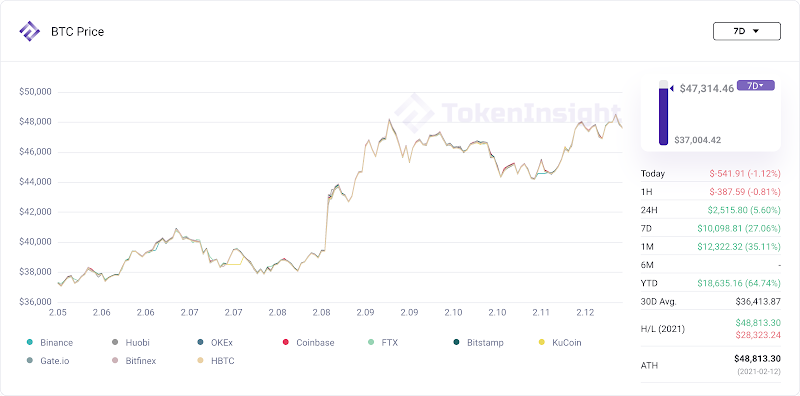Screen dimensions: 800x396
Task: Click the BTC Price title
Action: pos(78,32)
